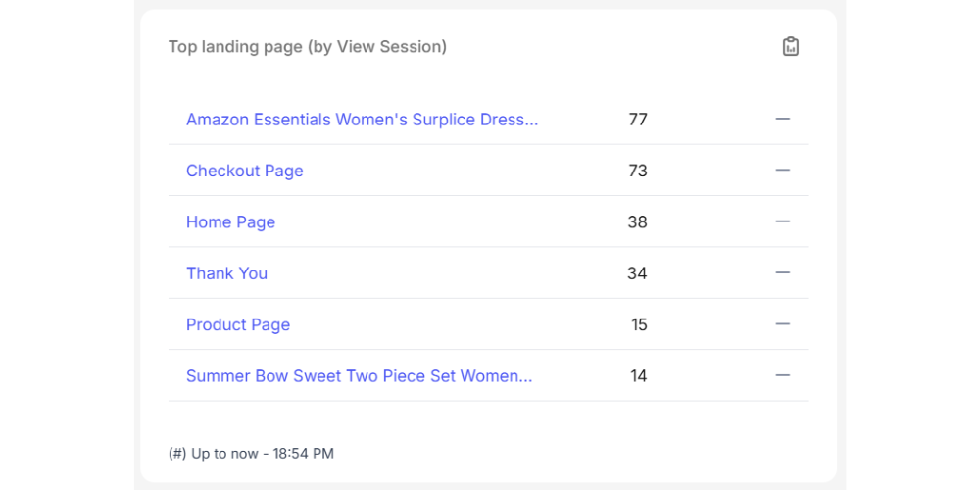Screen dimensions: 980x490
Task: Select the session count 77
Action: coord(638,120)
